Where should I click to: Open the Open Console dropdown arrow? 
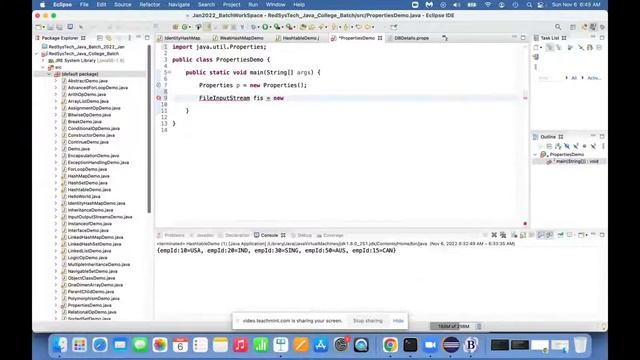586,236
